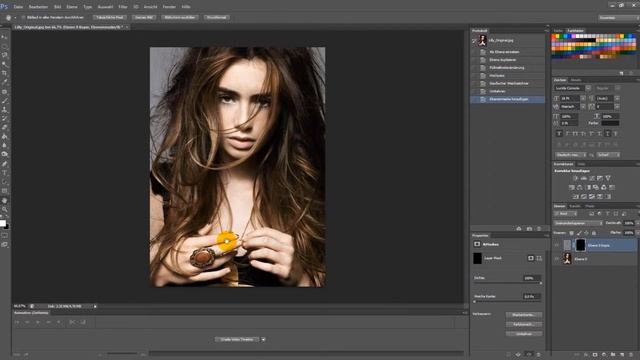Add Curves adjustment in Korrekturen panel
This screenshot has width=640, height=360.
(x=591, y=178)
